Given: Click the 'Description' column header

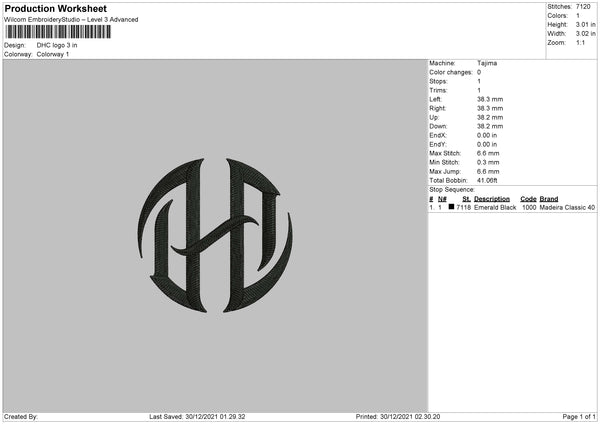Looking at the screenshot, I should pyautogui.click(x=492, y=199).
